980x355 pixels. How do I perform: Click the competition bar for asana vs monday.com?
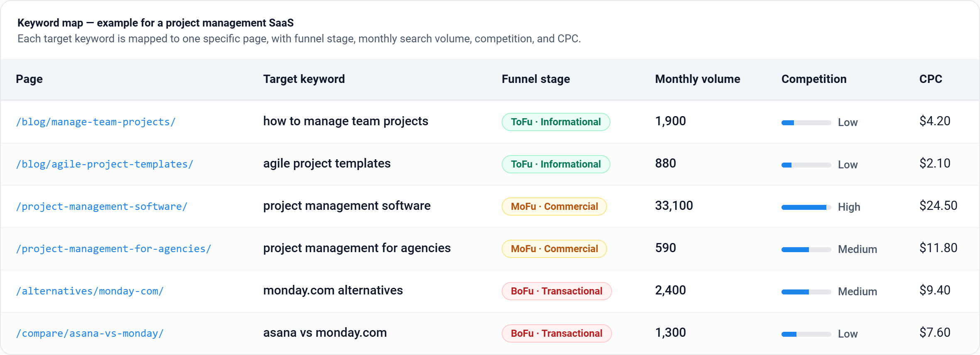pos(806,334)
